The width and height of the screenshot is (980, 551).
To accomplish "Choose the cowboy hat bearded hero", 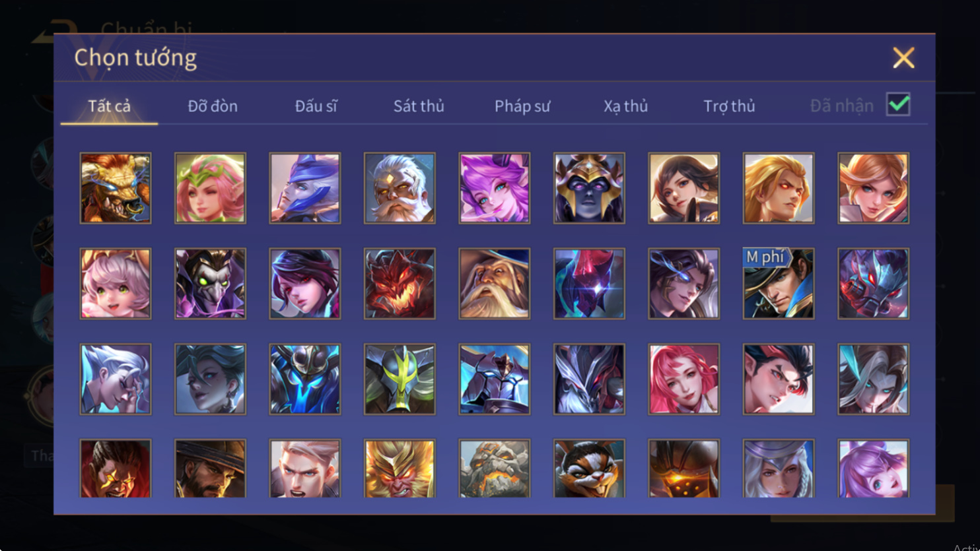I will (x=210, y=469).
